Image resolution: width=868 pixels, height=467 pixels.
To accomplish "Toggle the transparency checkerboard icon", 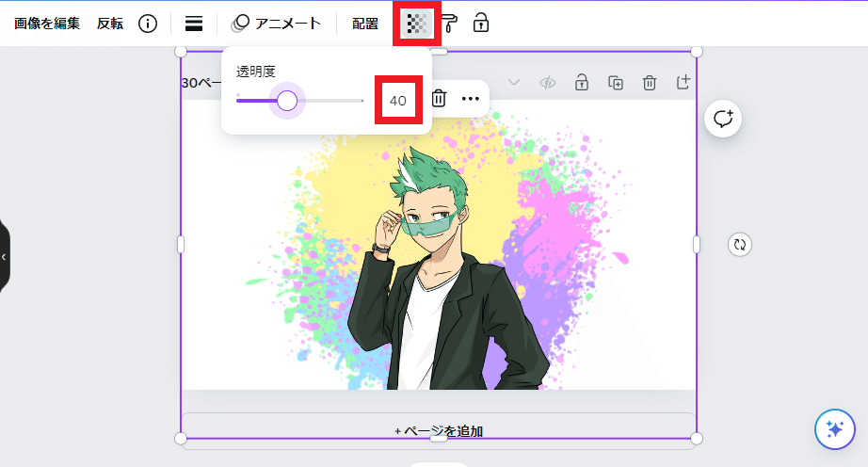I will tap(417, 24).
